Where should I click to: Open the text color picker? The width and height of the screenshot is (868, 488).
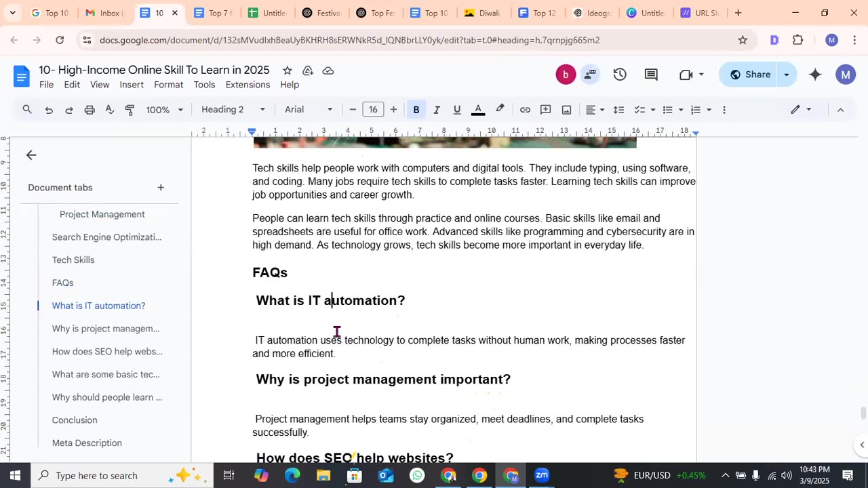[x=478, y=110]
